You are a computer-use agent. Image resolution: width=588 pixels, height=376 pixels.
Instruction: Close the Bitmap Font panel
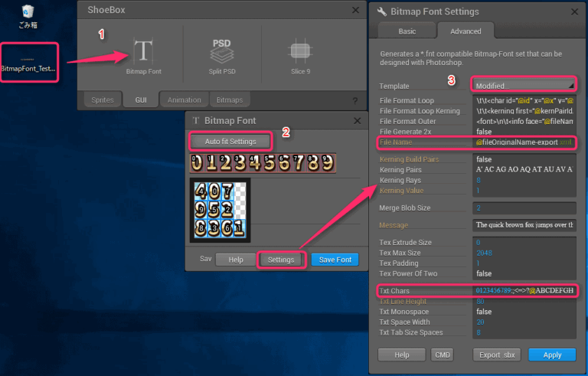point(354,120)
